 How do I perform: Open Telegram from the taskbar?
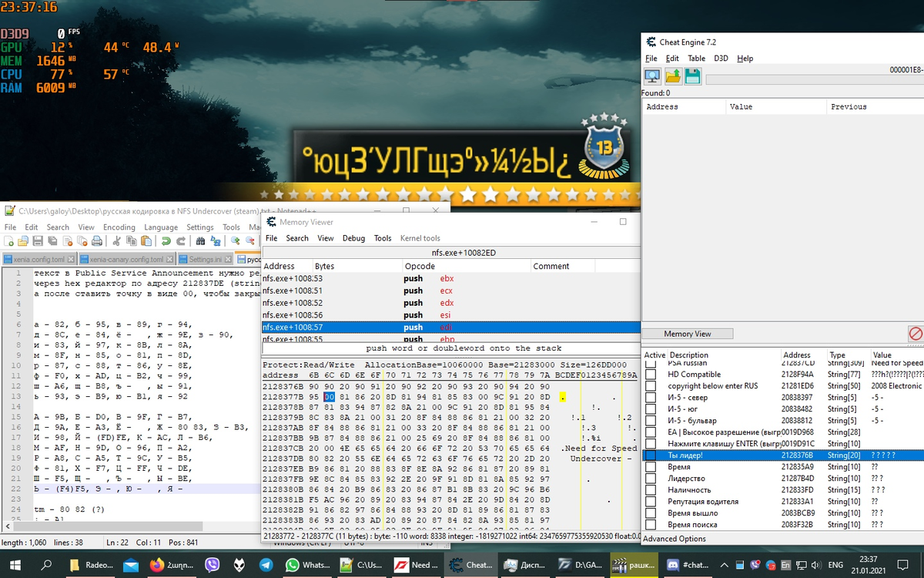[x=266, y=565]
